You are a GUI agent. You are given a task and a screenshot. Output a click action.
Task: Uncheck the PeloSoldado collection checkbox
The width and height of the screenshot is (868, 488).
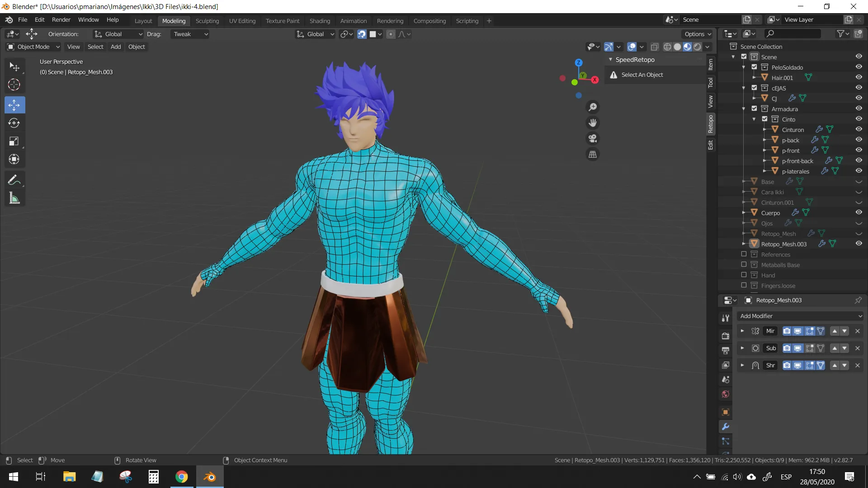coord(754,67)
